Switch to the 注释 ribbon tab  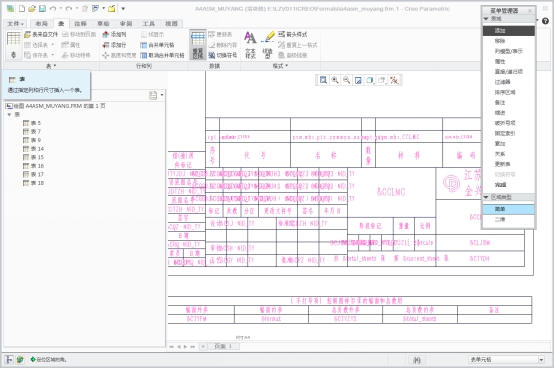(80, 24)
